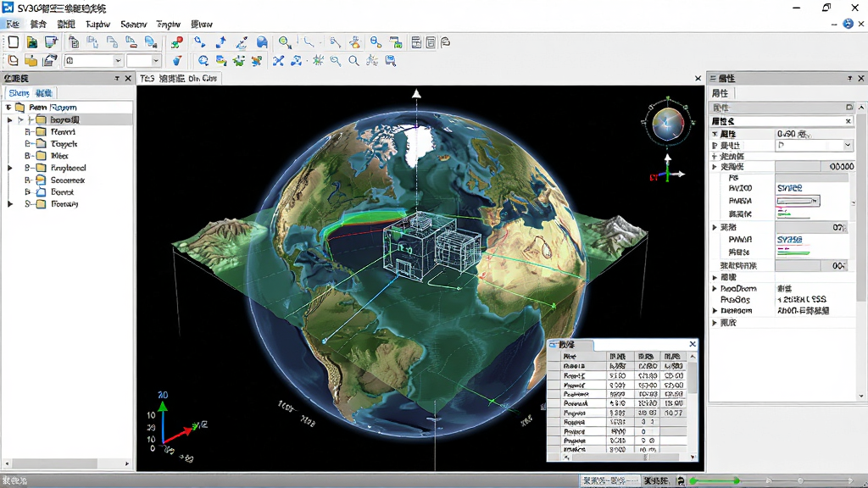Open the 'Tuplw' menu in the menu bar
This screenshot has height=488, width=868.
click(98, 25)
